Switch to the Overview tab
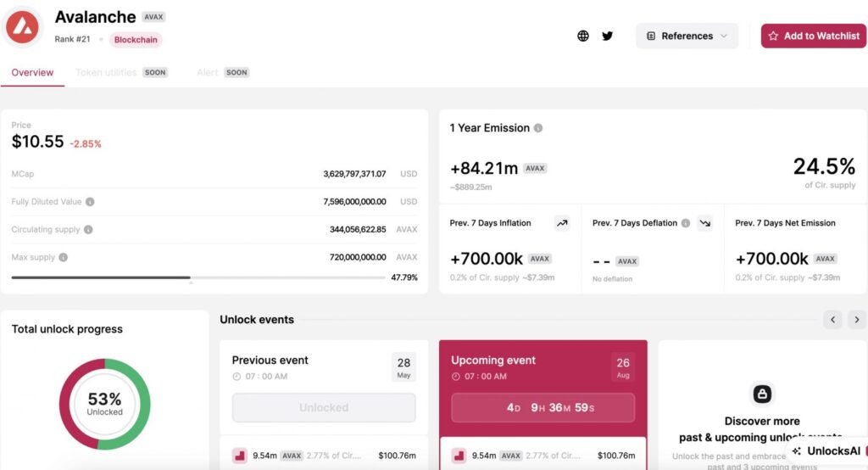 click(32, 72)
